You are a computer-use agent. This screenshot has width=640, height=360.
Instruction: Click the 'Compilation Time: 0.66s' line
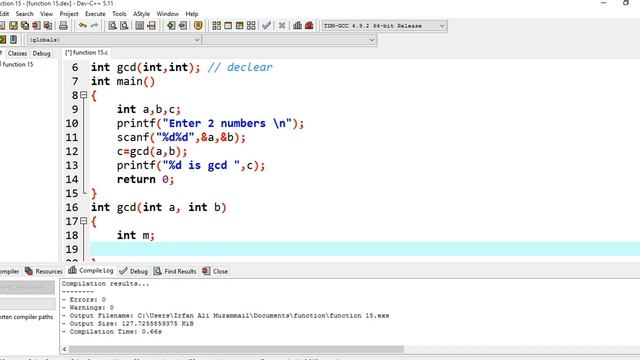pyautogui.click(x=112, y=331)
